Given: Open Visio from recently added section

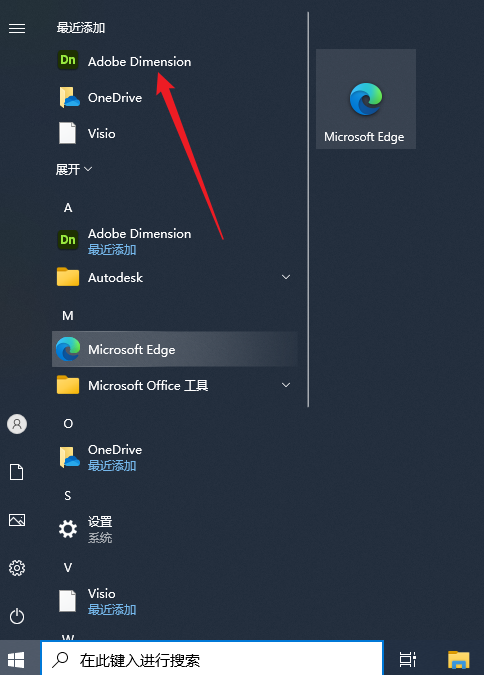Looking at the screenshot, I should [x=174, y=133].
